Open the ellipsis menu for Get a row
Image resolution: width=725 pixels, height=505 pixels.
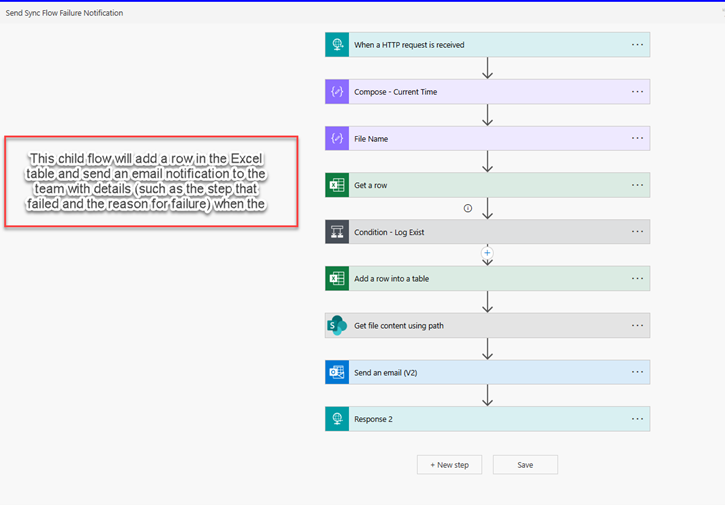(x=637, y=185)
